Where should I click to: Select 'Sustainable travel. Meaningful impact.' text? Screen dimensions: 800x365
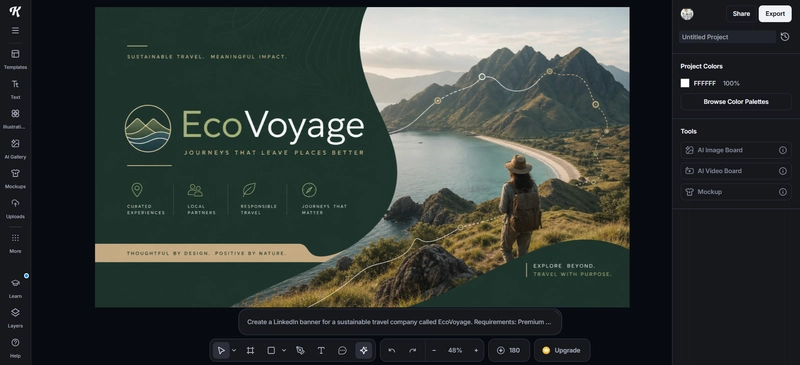coord(207,57)
